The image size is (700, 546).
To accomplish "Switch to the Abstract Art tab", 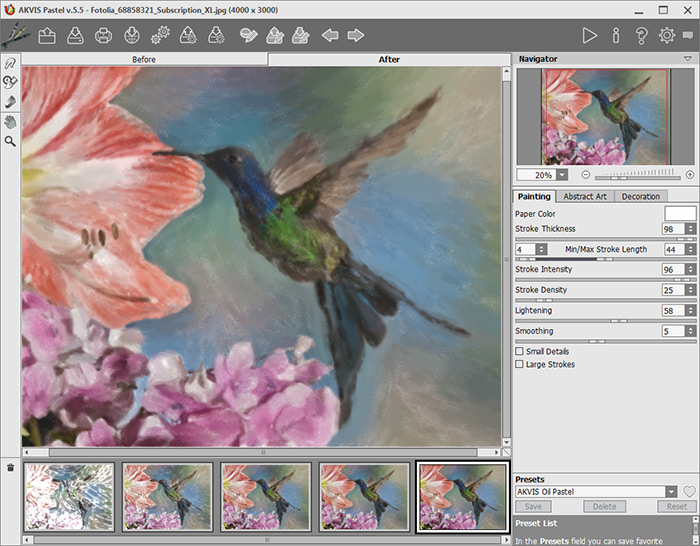I will (584, 196).
